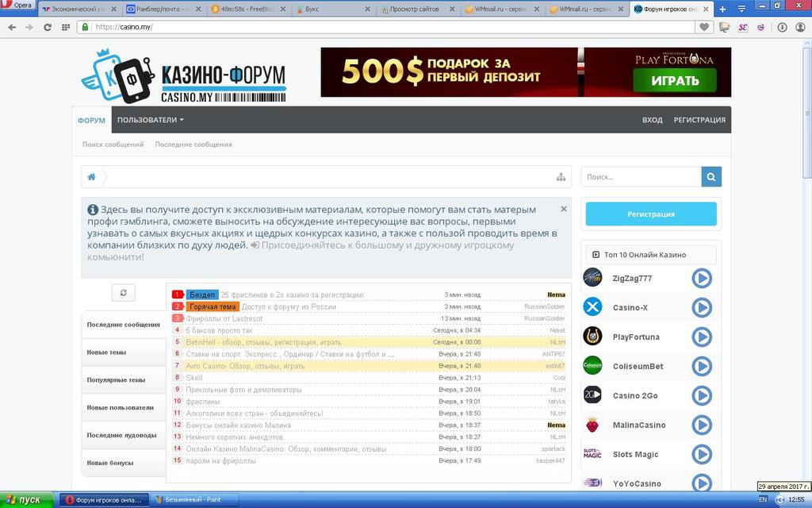Image resolution: width=812 pixels, height=508 pixels.
Task: Open the Casino-X play arrow icon
Action: pos(702,307)
